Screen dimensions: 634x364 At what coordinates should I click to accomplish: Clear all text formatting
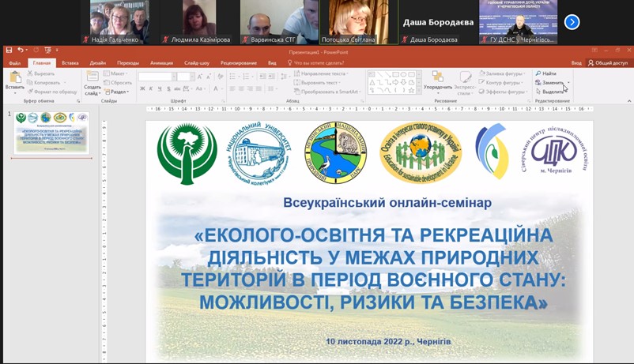[x=221, y=77]
